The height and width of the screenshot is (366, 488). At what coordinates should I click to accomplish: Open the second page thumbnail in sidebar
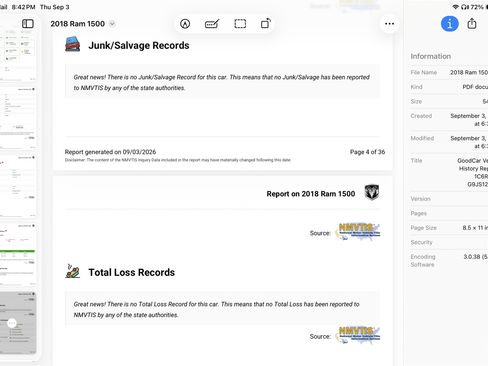(x=18, y=117)
